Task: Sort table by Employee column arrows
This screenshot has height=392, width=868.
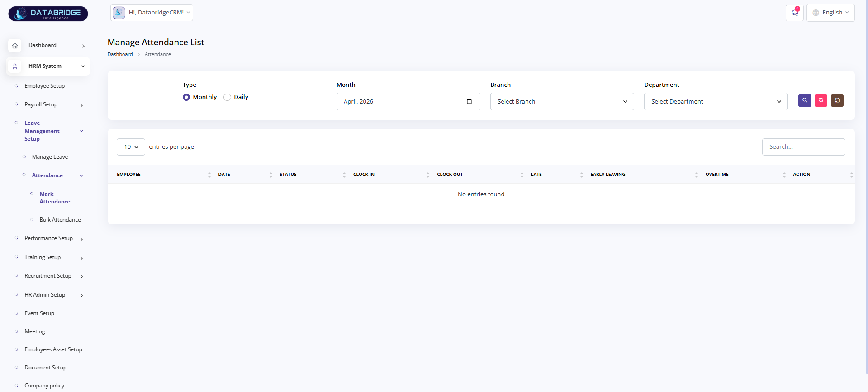Action: tap(209, 175)
